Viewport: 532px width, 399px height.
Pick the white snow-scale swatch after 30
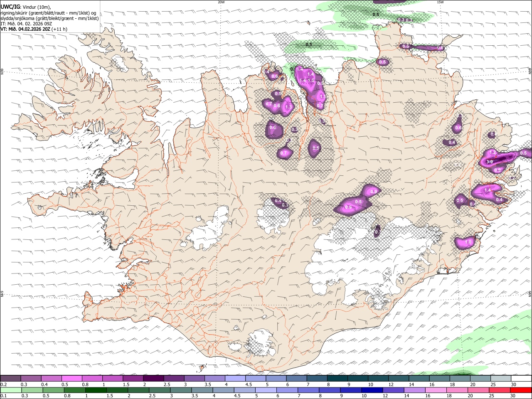coord(521,379)
